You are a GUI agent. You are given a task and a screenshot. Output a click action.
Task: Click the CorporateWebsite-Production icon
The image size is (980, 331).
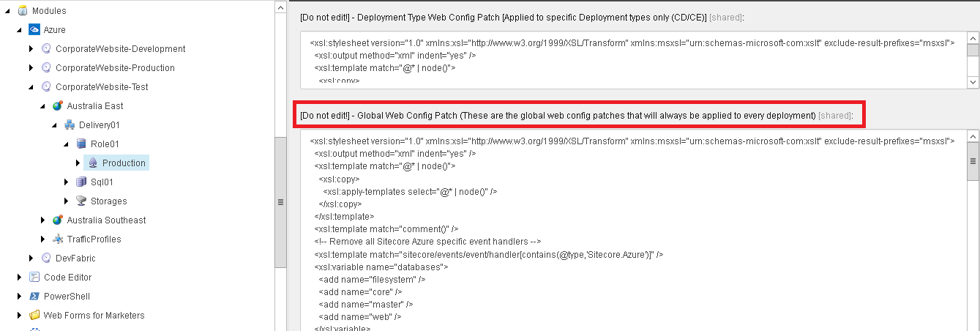tap(46, 68)
